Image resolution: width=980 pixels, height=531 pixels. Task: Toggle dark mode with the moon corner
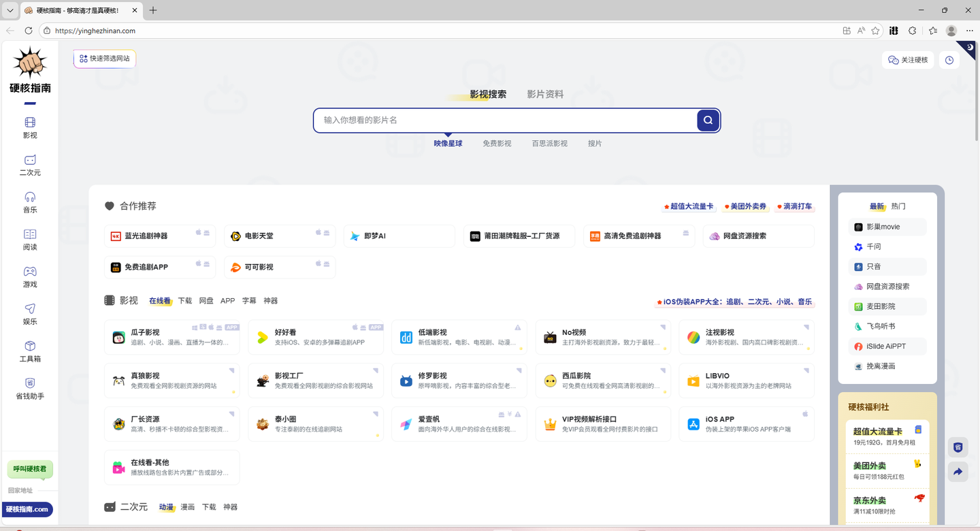[x=970, y=47]
